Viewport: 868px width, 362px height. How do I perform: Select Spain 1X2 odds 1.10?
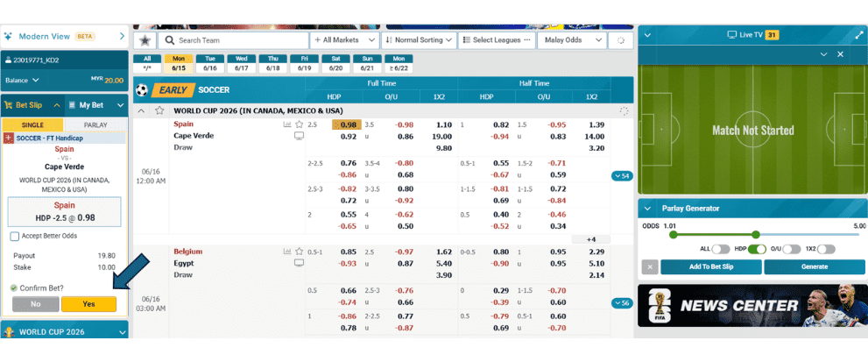[443, 124]
